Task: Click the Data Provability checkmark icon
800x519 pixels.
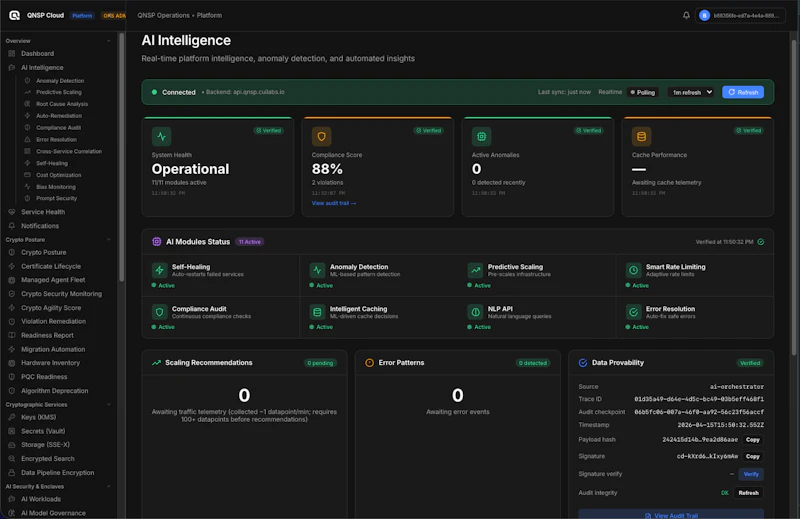Action: tap(583, 363)
